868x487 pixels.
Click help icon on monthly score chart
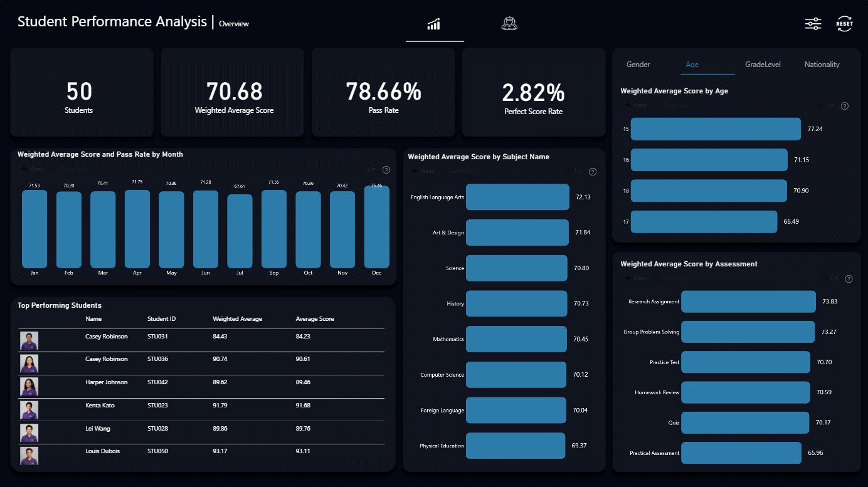tap(386, 170)
